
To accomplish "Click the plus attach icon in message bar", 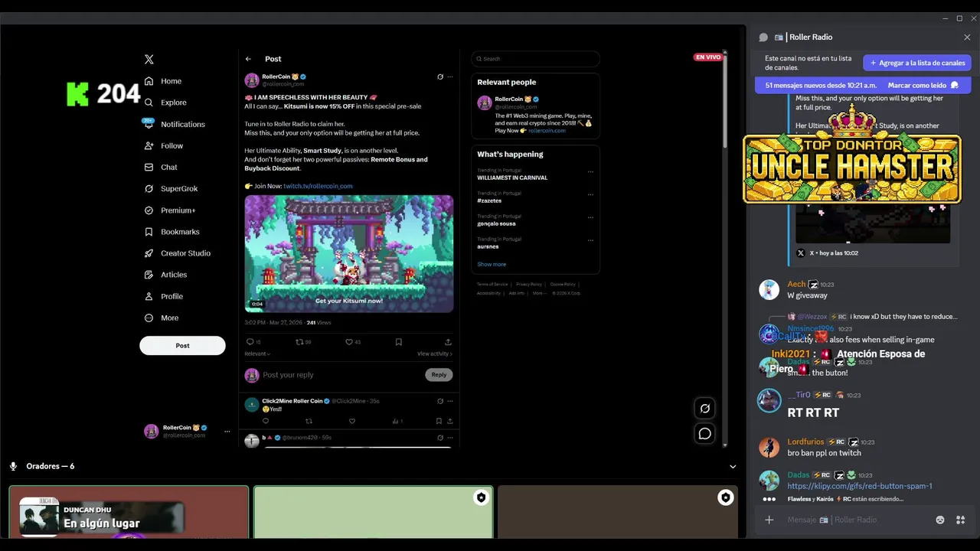I will 769,520.
